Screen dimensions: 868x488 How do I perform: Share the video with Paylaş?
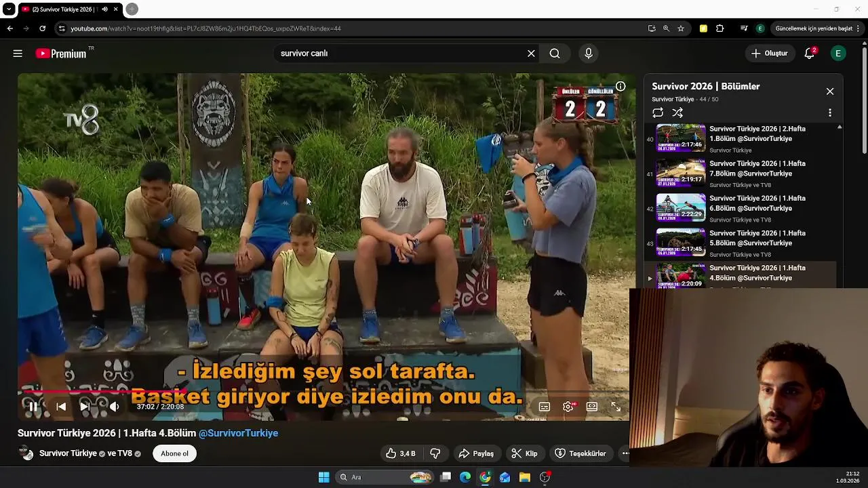[476, 453]
